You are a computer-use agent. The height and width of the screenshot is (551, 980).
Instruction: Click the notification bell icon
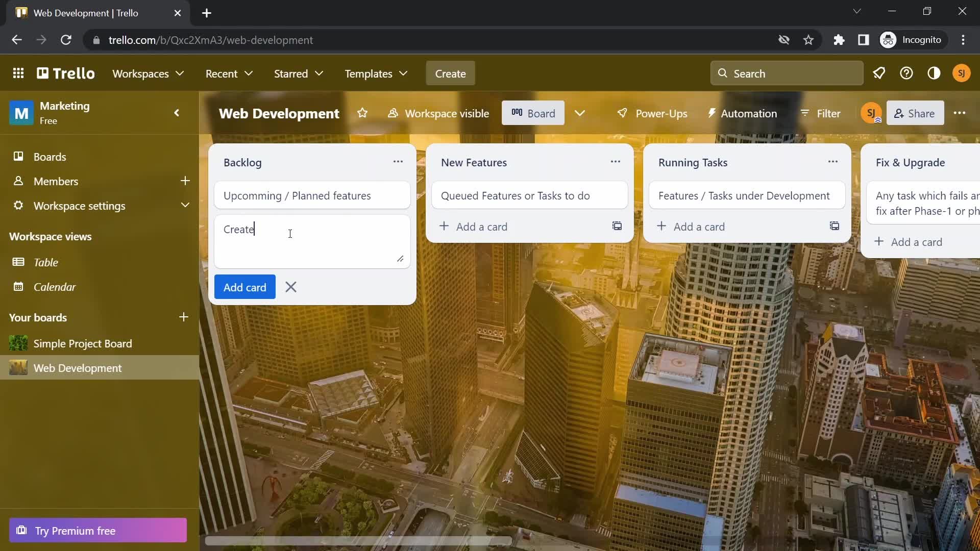pos(879,72)
